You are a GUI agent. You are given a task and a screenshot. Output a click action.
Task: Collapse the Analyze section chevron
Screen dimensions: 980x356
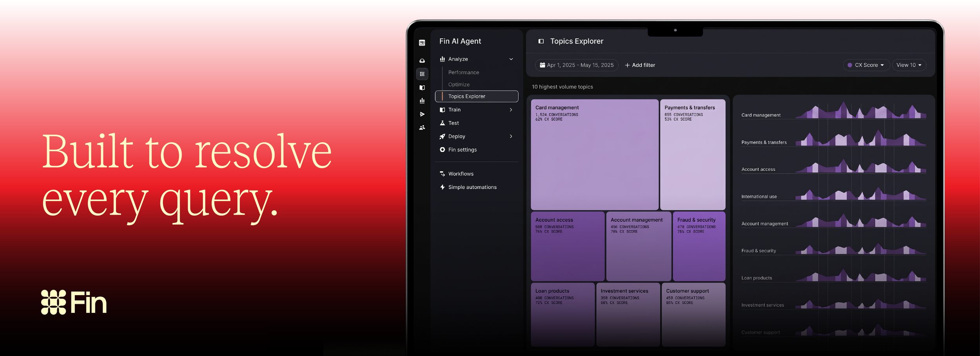[x=511, y=59]
